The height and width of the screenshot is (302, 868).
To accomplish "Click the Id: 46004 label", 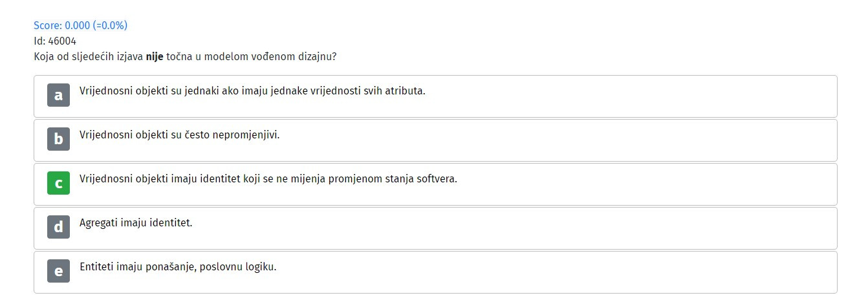I will (x=55, y=41).
